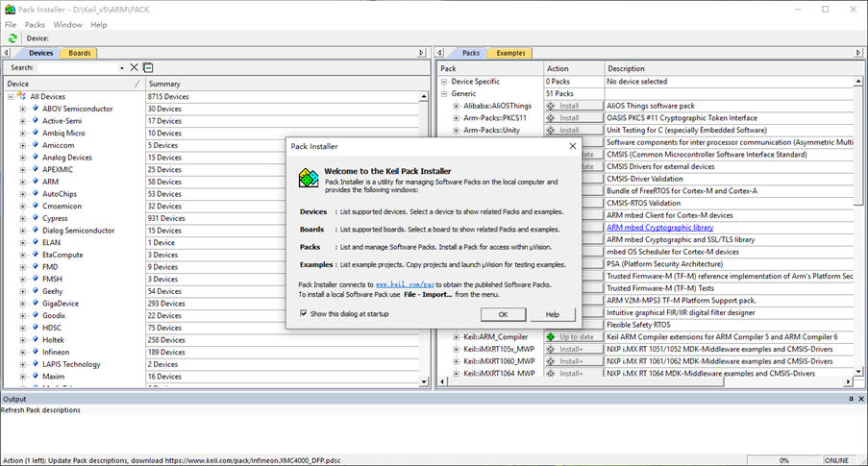Click the device list vertical scrollbar

[424, 239]
